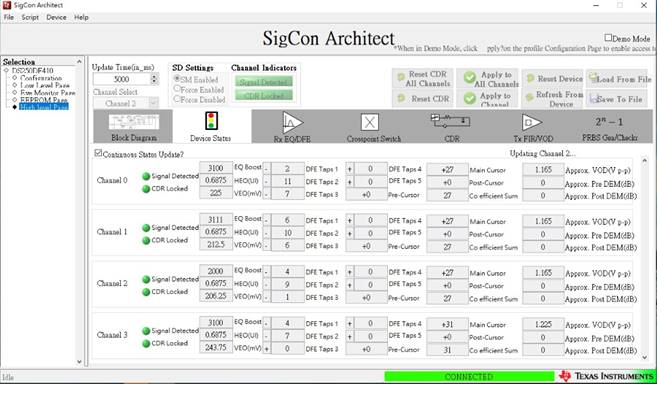Click Idle status text in status bar
The width and height of the screenshot is (668, 394).
point(8,377)
